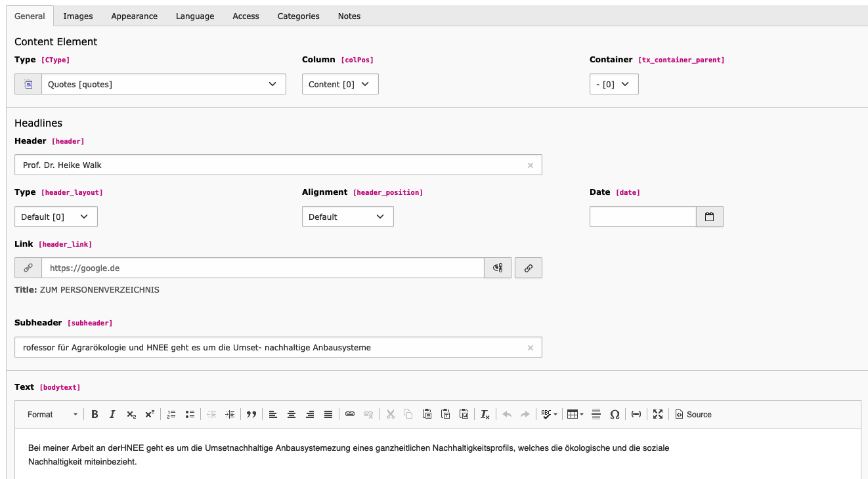868x479 pixels.
Task: Open the content element Type dropdown showing Quotes
Action: tap(163, 84)
